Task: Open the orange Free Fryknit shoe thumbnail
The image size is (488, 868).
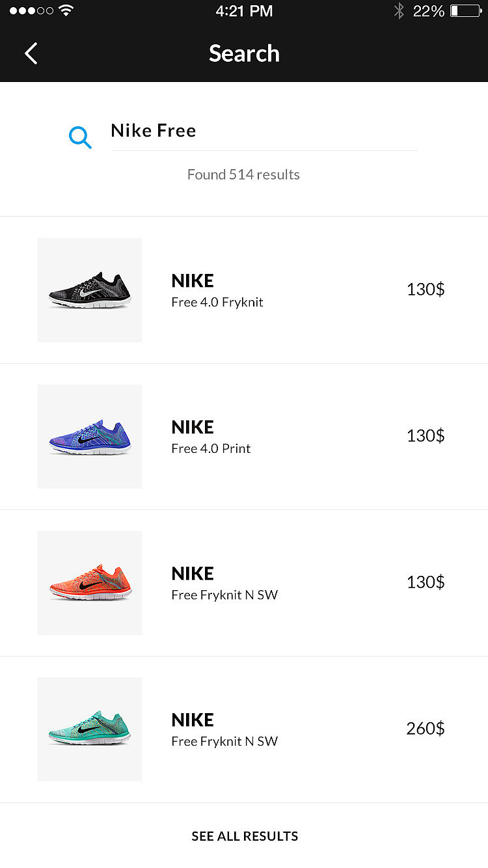Action: [90, 583]
